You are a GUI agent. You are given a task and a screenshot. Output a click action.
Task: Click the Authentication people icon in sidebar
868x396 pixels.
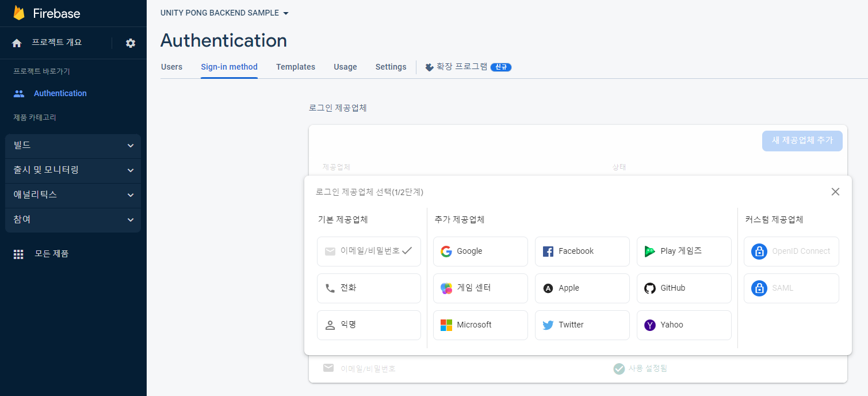click(x=19, y=93)
